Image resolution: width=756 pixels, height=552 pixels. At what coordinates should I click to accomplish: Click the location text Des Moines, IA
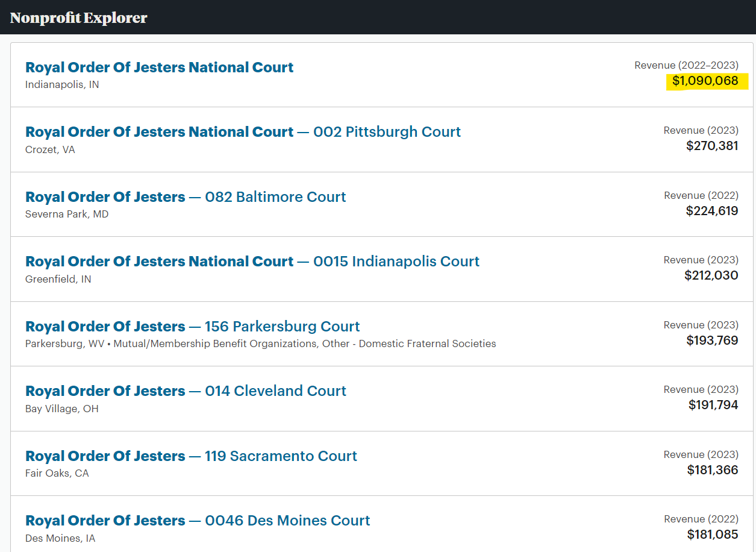pyautogui.click(x=60, y=538)
